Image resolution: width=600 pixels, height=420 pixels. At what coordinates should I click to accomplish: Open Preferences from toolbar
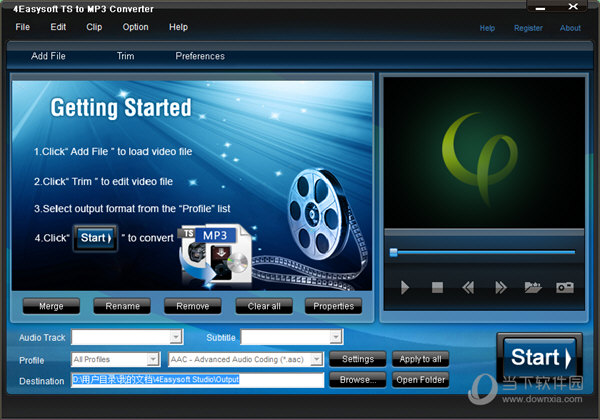[x=200, y=56]
